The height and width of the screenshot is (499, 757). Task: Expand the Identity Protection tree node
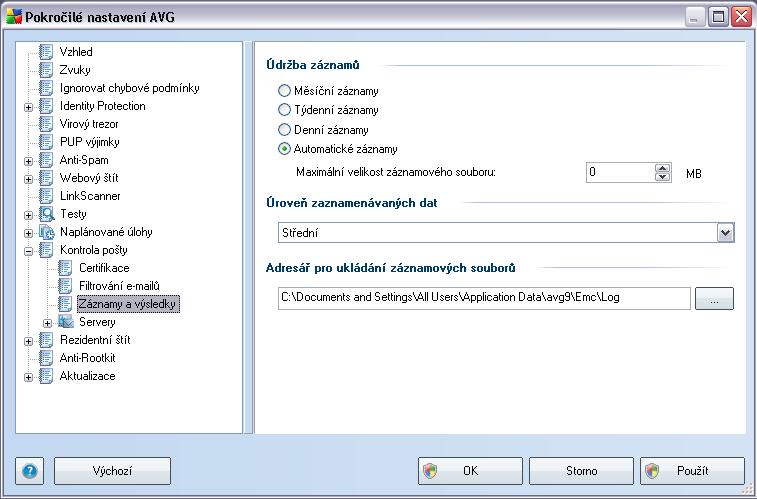28,107
